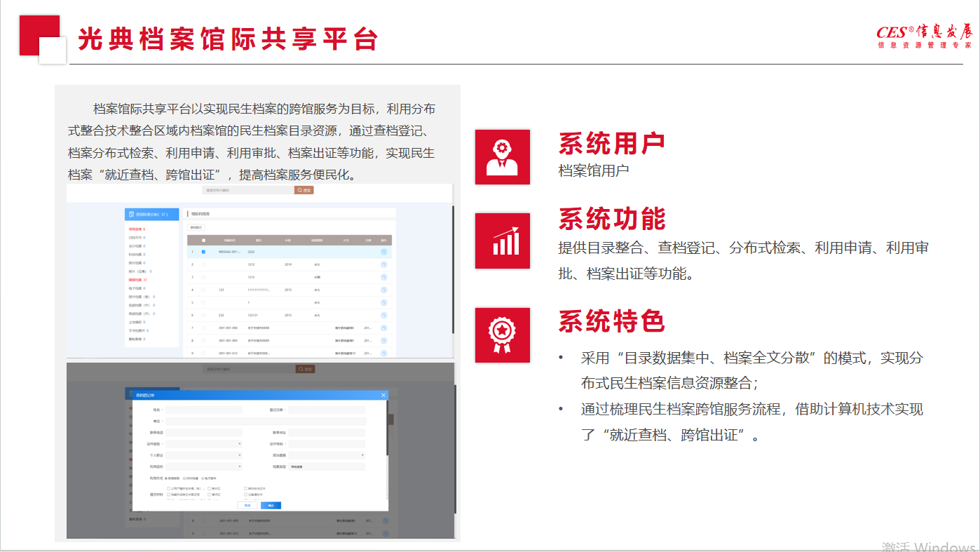Click the dimmed 搜索 button in lower screenshot
This screenshot has height=552, width=980.
pyautogui.click(x=305, y=369)
